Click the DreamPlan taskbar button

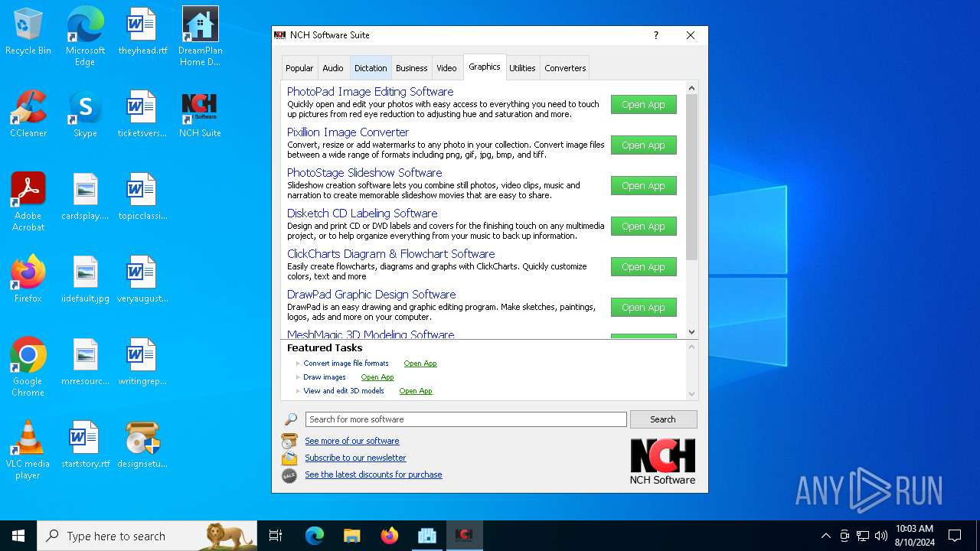[x=426, y=536]
